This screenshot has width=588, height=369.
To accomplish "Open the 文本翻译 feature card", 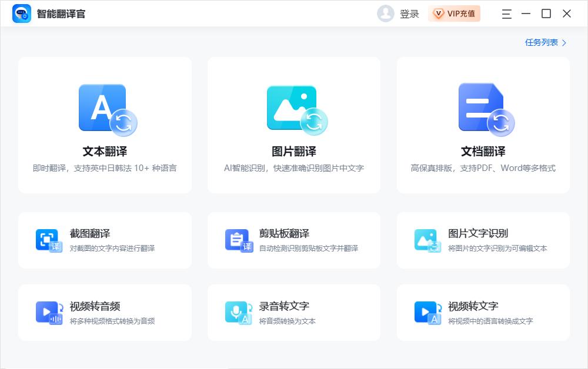I will 105,125.
